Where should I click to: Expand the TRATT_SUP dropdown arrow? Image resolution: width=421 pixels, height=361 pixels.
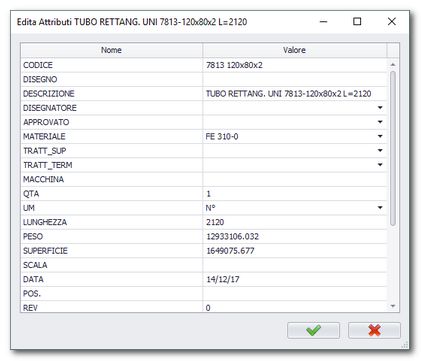(380, 151)
